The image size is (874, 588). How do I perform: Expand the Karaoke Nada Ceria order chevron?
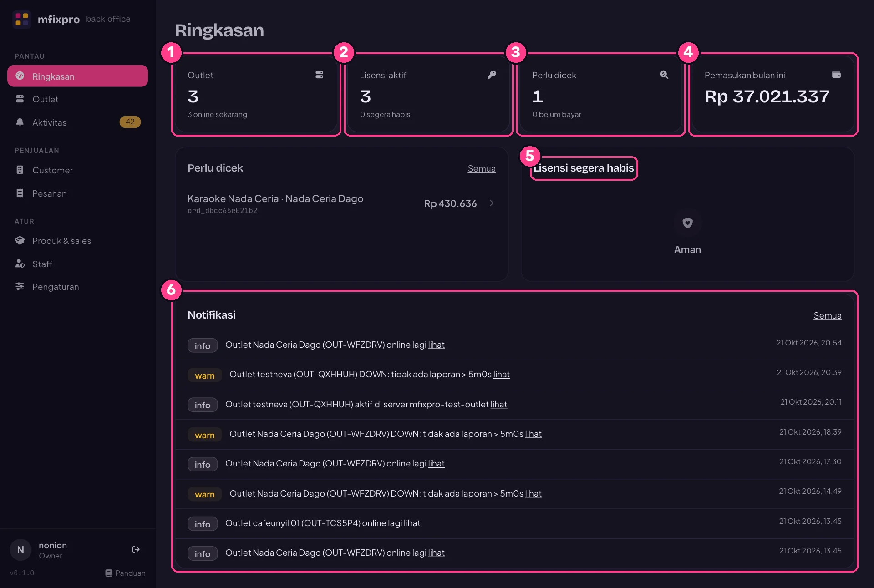point(492,203)
